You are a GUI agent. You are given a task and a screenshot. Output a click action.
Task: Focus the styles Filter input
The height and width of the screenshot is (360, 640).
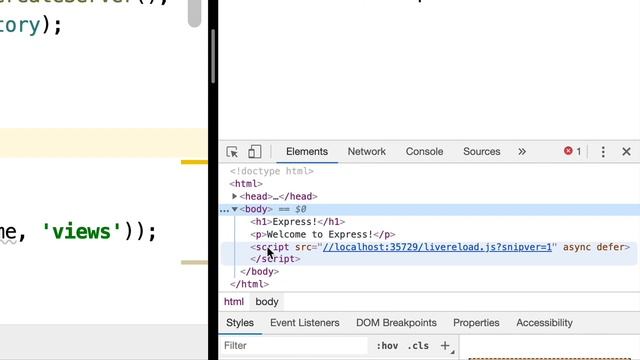(294, 346)
